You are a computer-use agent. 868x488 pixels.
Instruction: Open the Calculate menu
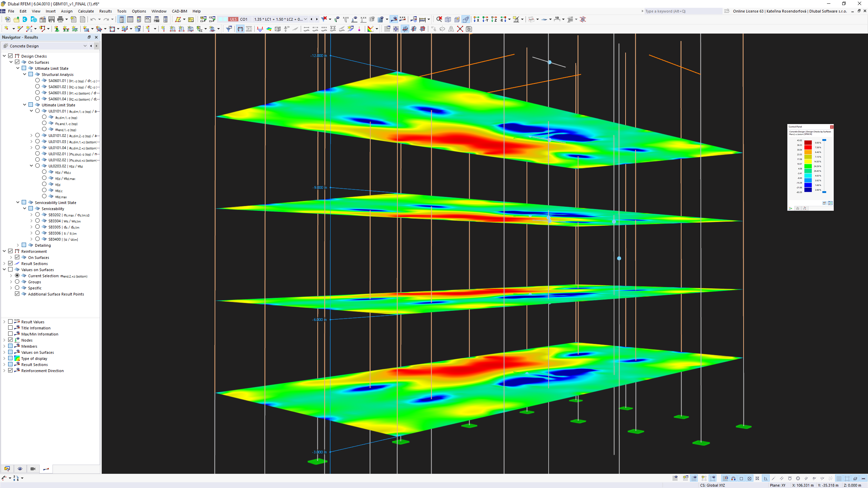click(x=86, y=11)
